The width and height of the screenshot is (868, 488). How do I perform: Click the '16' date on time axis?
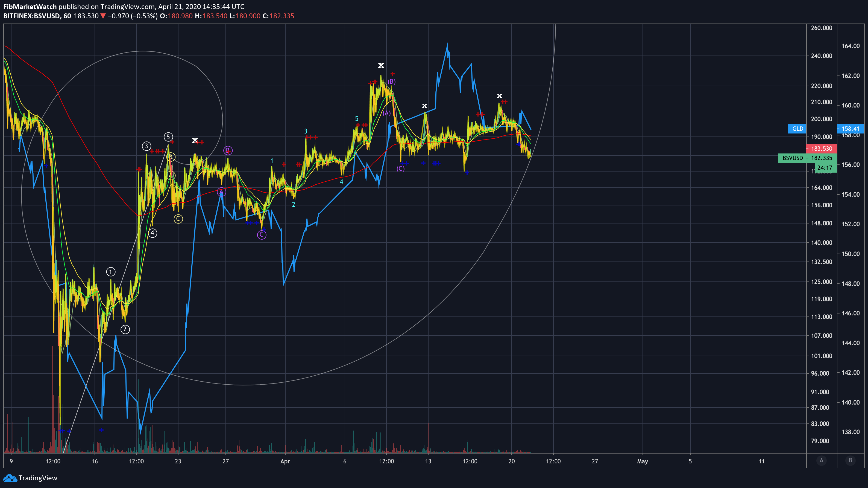tap(95, 461)
